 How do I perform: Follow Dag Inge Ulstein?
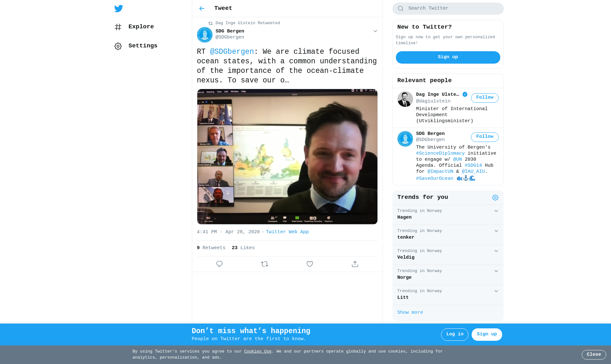484,98
